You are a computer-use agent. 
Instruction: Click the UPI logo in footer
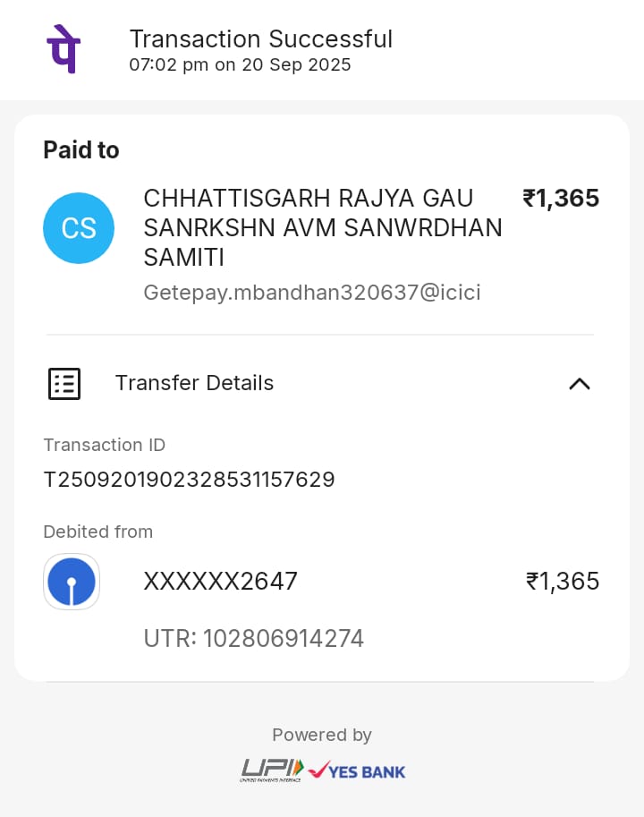pos(272,770)
